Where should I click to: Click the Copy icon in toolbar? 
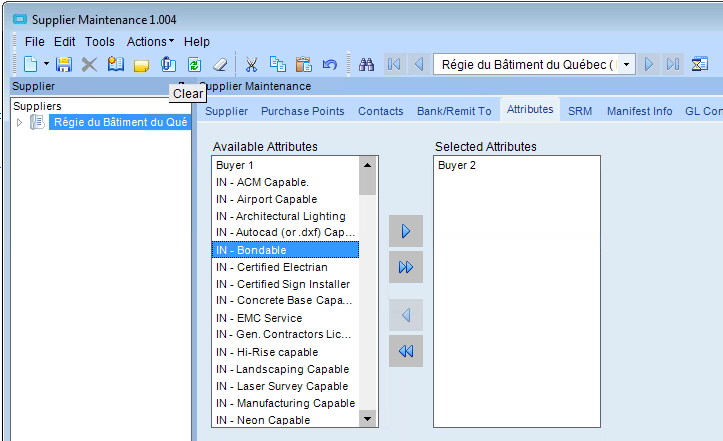(278, 64)
